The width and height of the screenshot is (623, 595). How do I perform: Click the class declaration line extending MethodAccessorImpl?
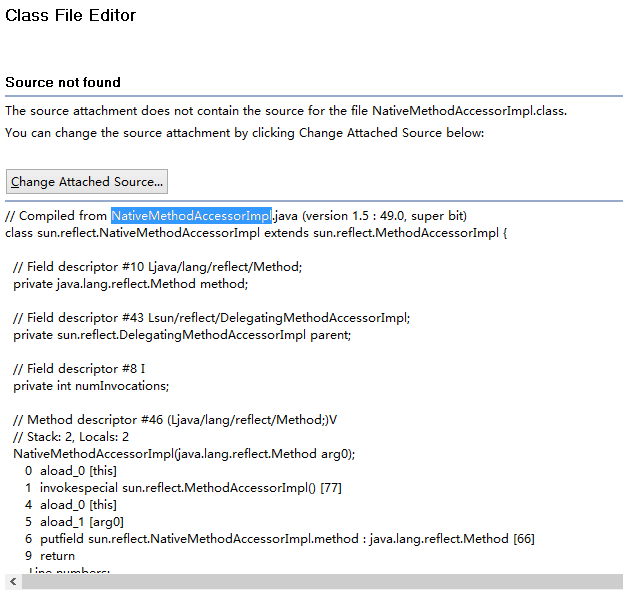tap(257, 233)
